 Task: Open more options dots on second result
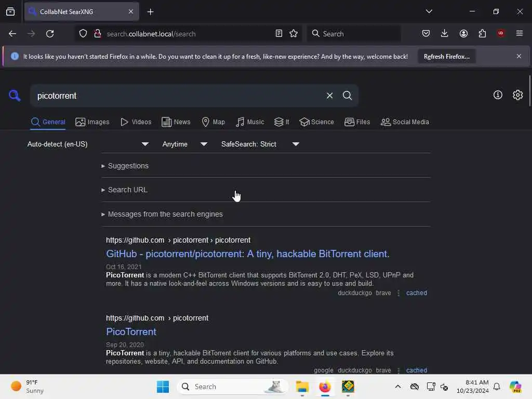[398, 370]
